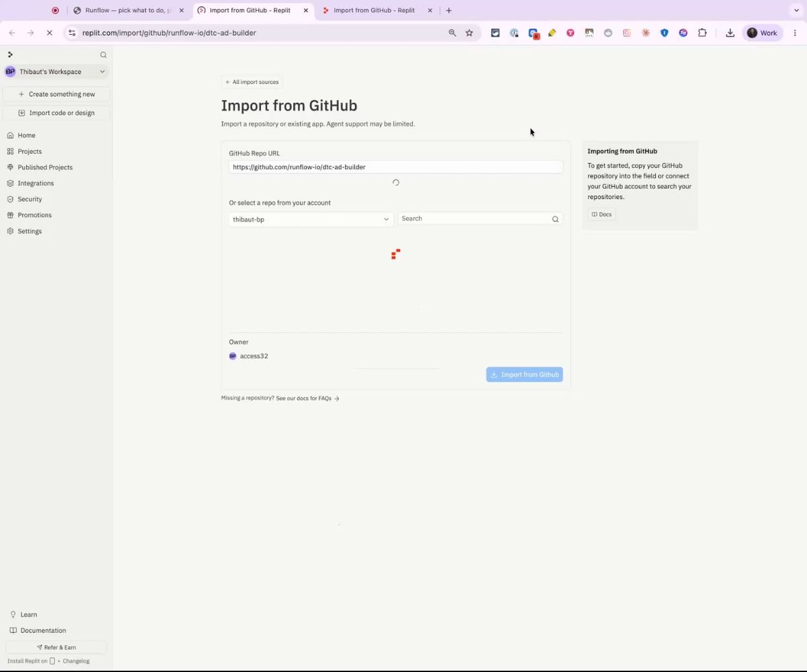Image resolution: width=807 pixels, height=672 pixels.
Task: Go to Home in sidebar
Action: 26,135
